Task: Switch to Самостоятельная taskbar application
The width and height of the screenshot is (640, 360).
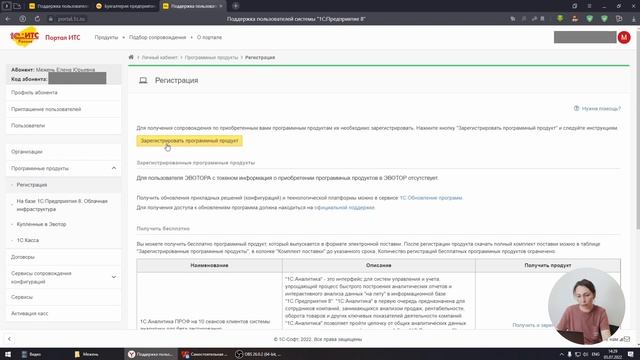Action: 205,354
